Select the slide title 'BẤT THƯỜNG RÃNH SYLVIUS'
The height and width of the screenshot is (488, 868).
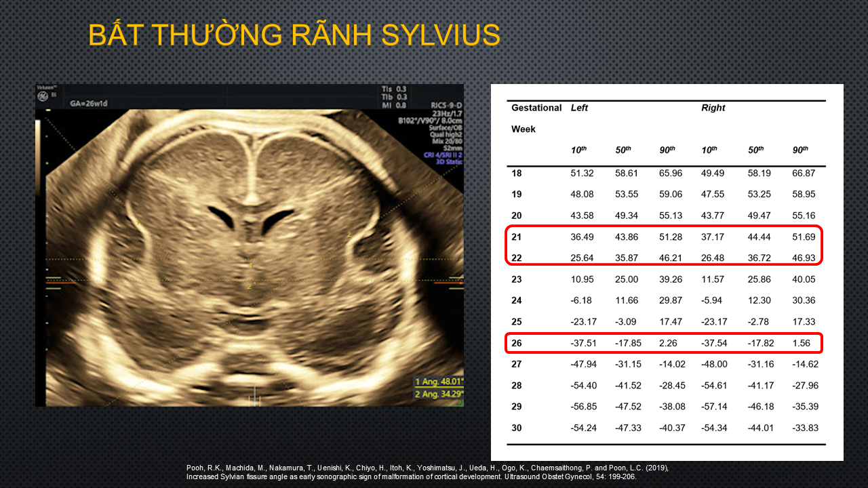pos(294,35)
